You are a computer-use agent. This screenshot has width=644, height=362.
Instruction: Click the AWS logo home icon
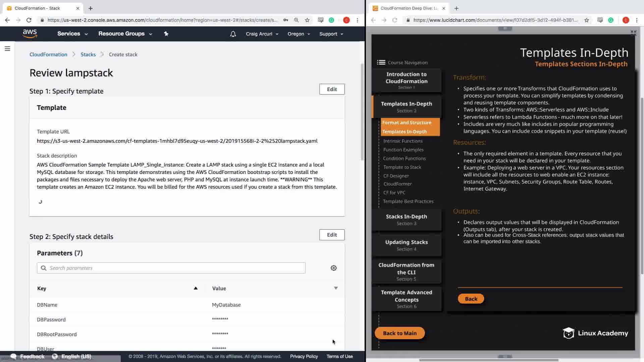pyautogui.click(x=30, y=34)
